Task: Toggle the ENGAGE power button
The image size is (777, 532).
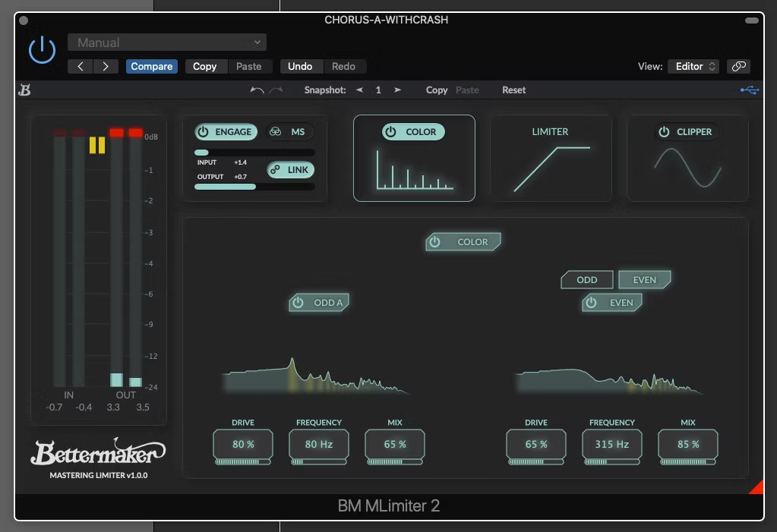Action: 226,132
